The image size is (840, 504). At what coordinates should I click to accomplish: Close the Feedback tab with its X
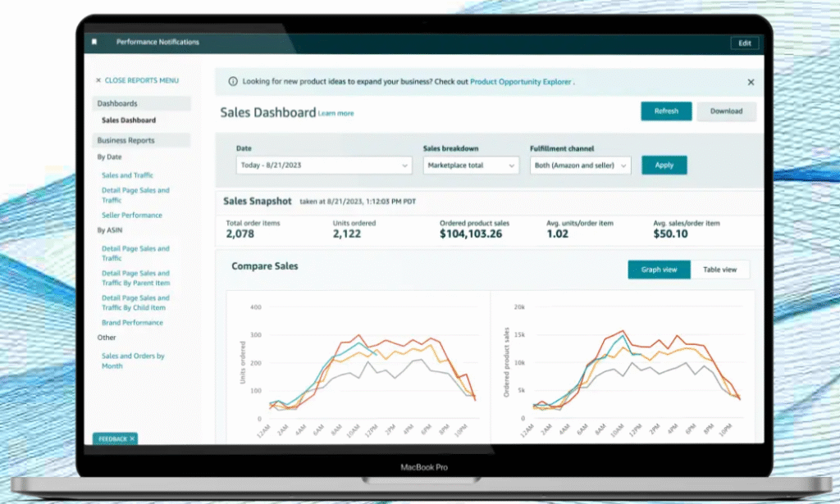tap(132, 438)
